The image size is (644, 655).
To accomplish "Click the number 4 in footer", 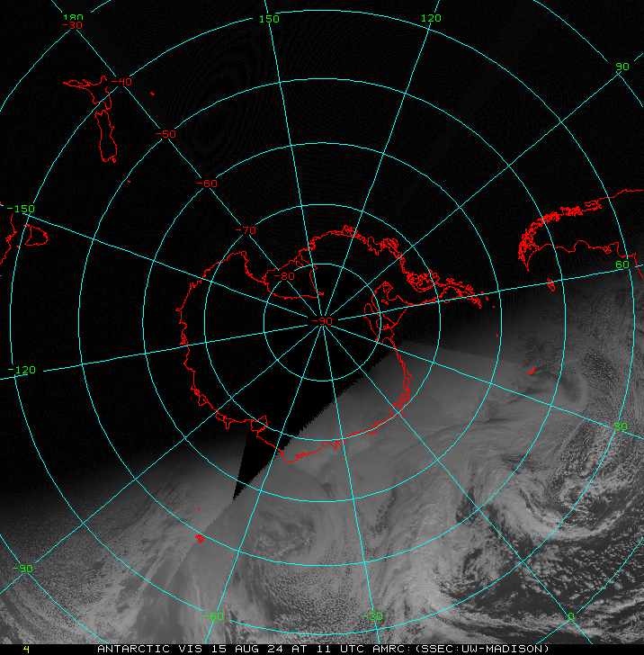I will tap(26, 649).
